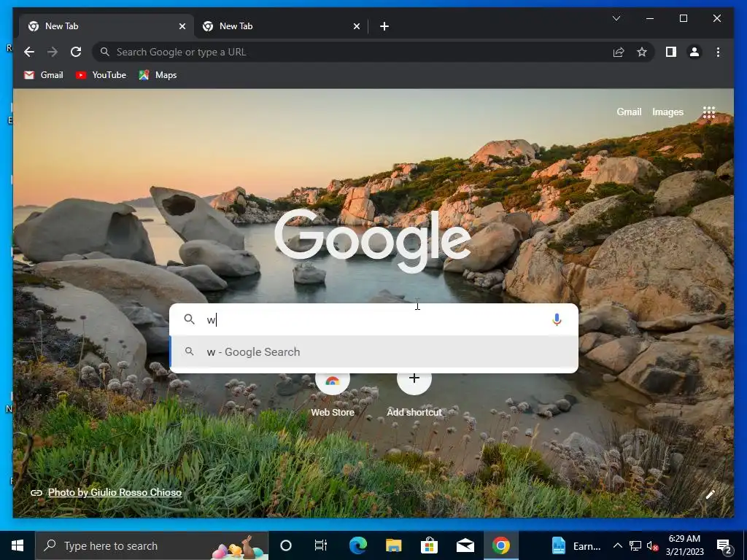Bookmark this tab with the star icon

pyautogui.click(x=642, y=52)
